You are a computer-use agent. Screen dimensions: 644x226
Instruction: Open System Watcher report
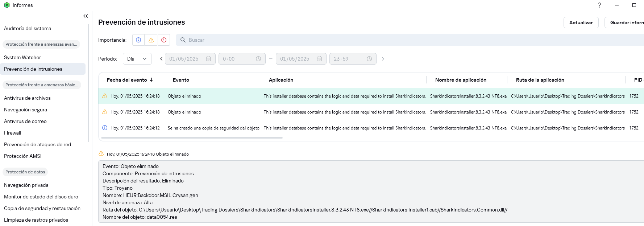pos(22,57)
